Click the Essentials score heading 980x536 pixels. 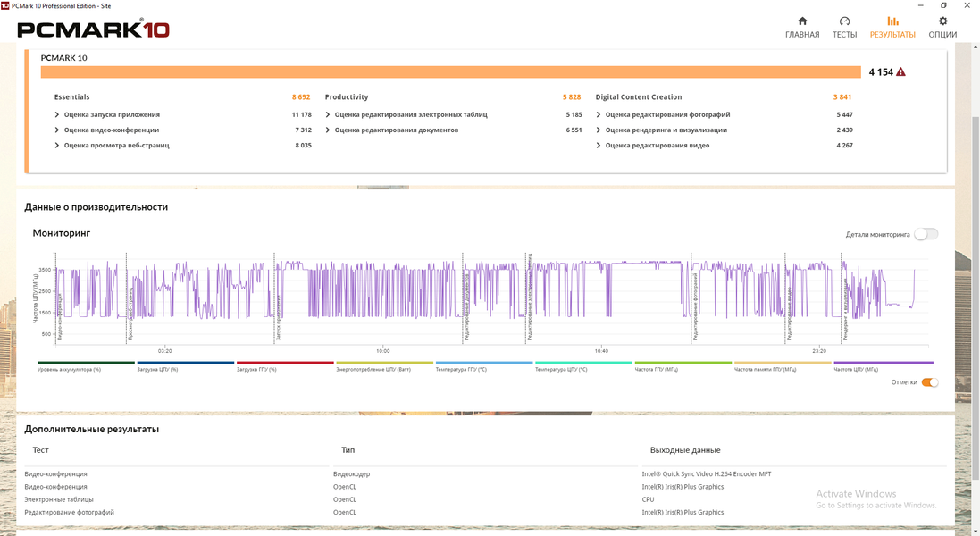pos(71,96)
